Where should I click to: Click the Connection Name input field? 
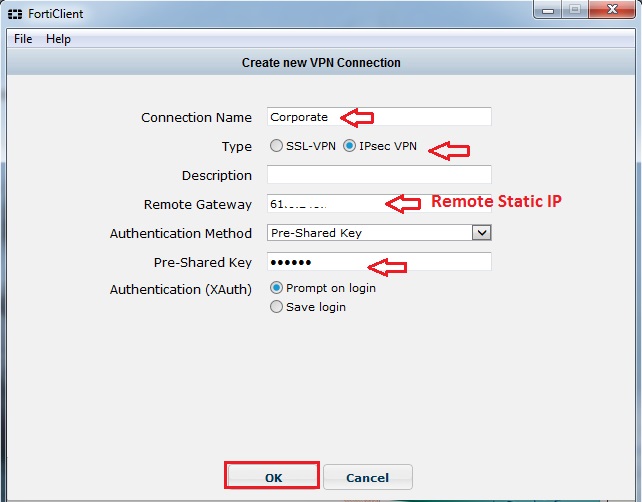point(379,117)
